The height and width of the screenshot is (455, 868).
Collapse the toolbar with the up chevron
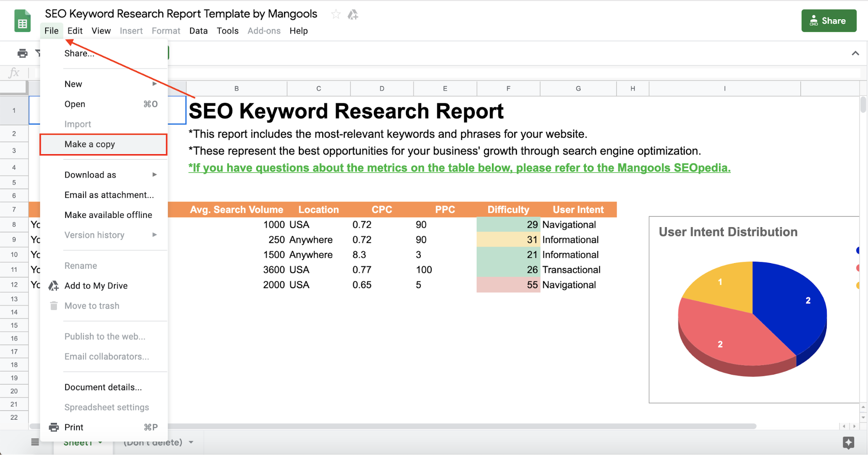855,53
